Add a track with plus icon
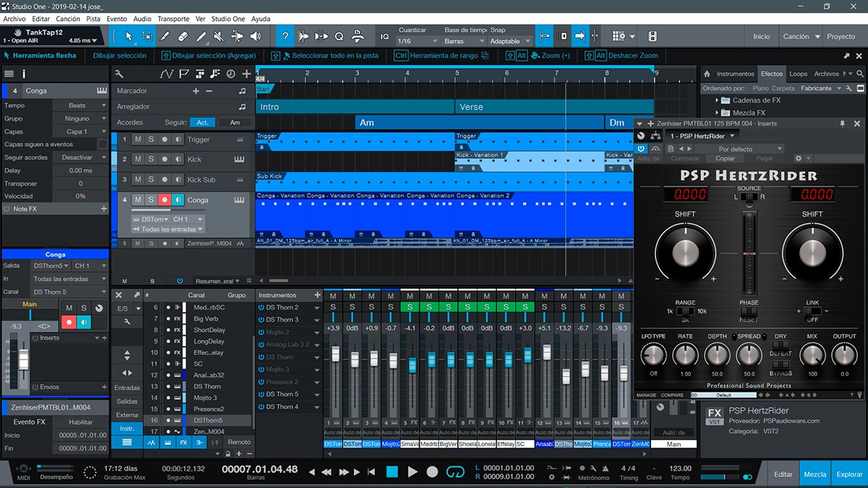This screenshot has width=868, height=488. tap(247, 74)
